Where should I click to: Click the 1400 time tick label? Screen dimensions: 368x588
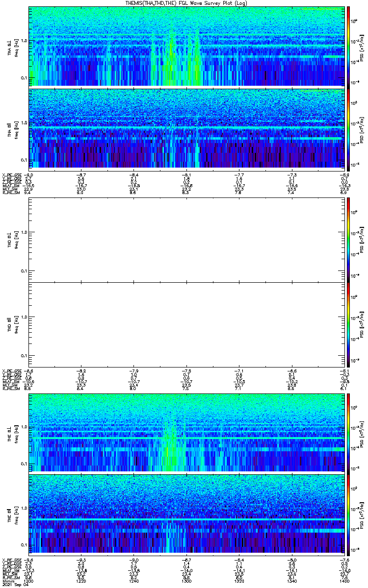pos(344,580)
